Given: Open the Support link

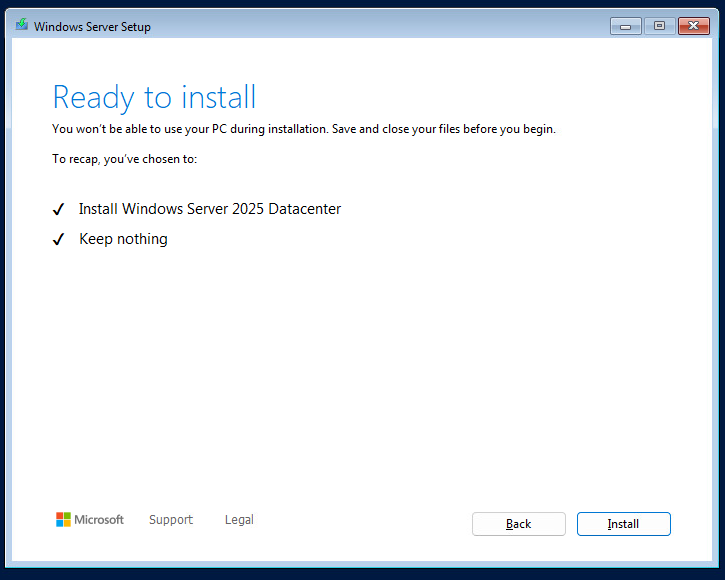Looking at the screenshot, I should [171, 520].
